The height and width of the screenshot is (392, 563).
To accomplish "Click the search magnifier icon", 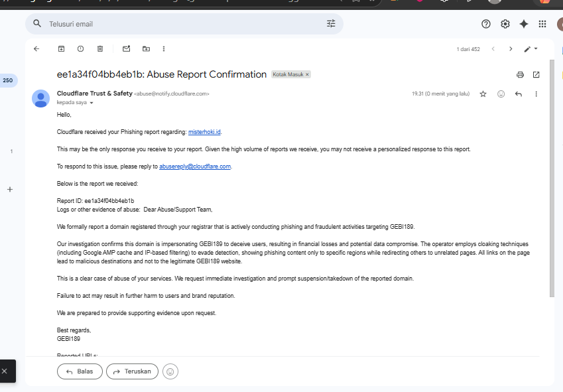I will point(37,24).
